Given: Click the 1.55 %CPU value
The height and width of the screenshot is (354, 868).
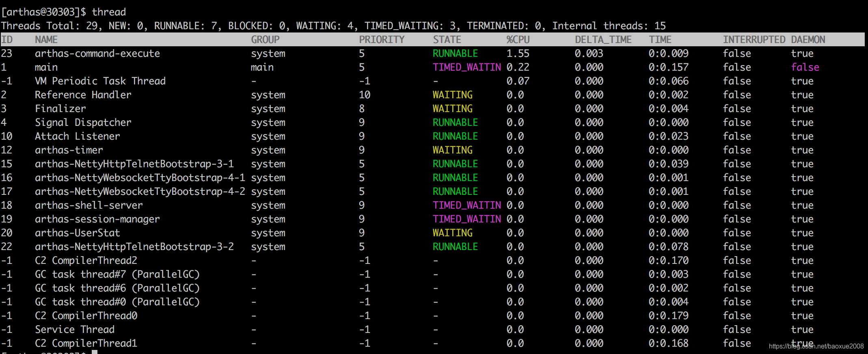Looking at the screenshot, I should (518, 53).
